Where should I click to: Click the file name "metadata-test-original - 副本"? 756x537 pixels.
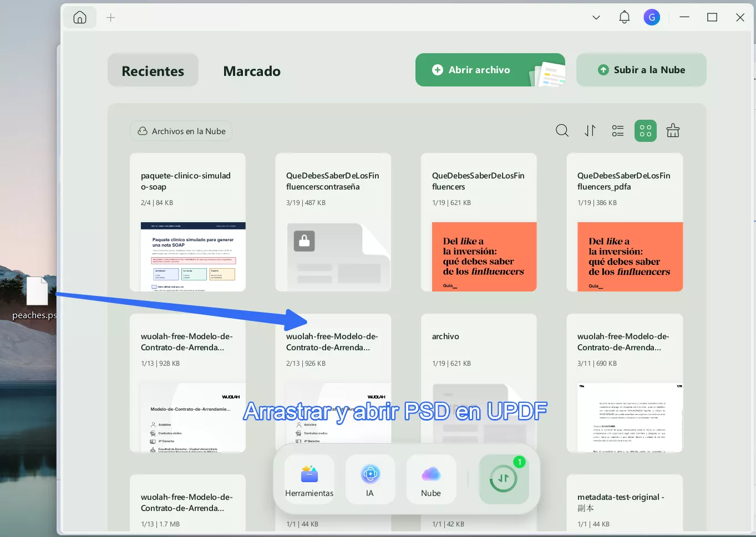click(621, 503)
